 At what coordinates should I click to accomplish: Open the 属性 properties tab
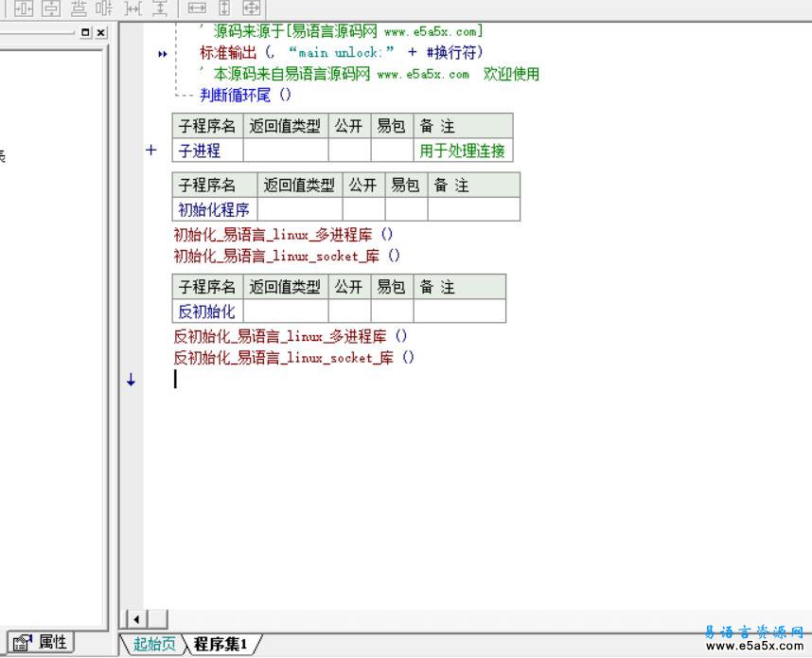[x=41, y=643]
